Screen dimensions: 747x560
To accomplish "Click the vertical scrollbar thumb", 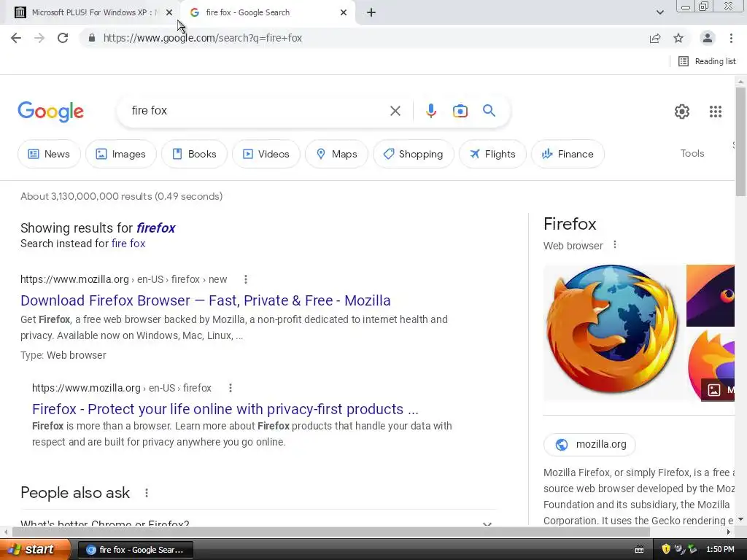I will tap(740, 142).
